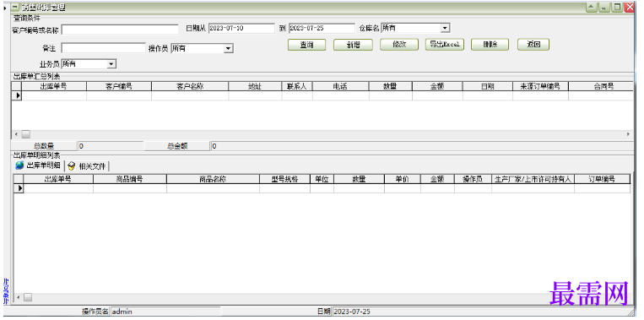The width and height of the screenshot is (644, 320).
Task: Click the 地址 column header
Action: [255, 86]
